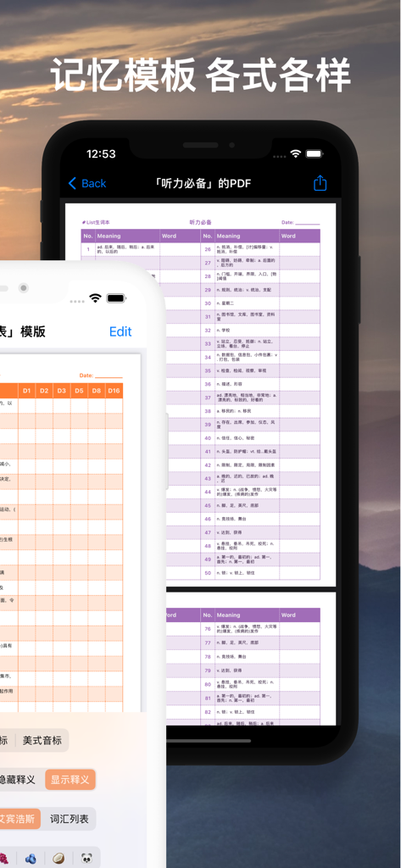Click the 12:53 clock in status bar
This screenshot has width=401, height=868.
tap(101, 154)
